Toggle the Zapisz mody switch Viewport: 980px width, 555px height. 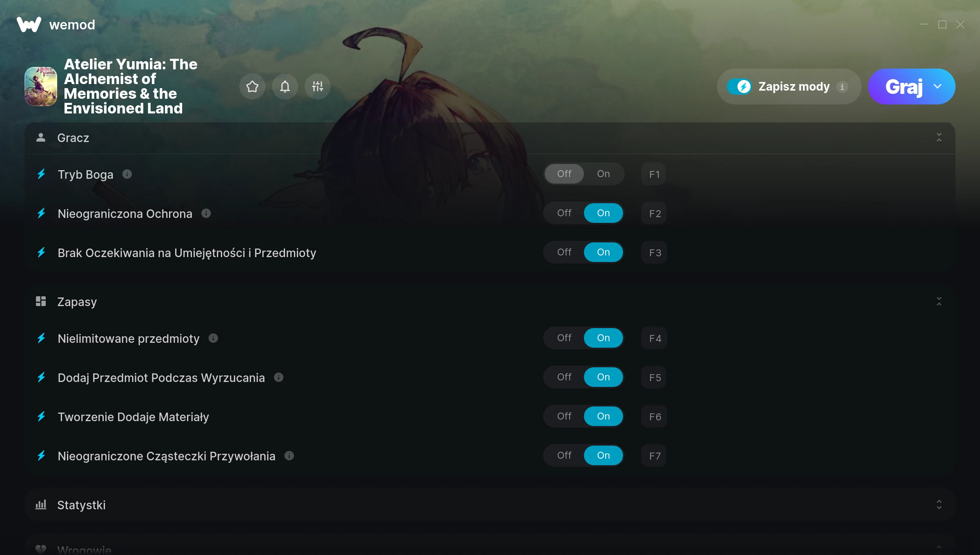click(x=739, y=87)
